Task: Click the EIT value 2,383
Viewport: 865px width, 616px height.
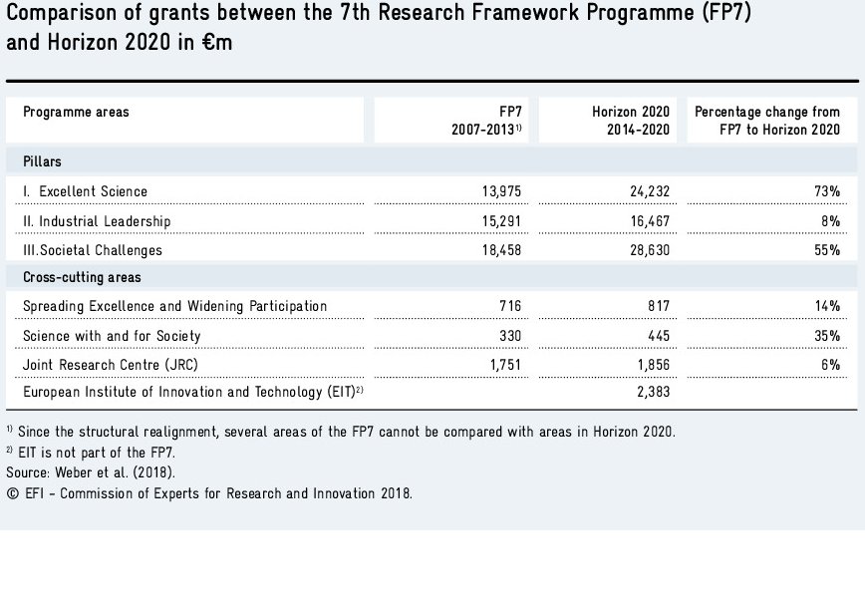Action: pyautogui.click(x=653, y=393)
